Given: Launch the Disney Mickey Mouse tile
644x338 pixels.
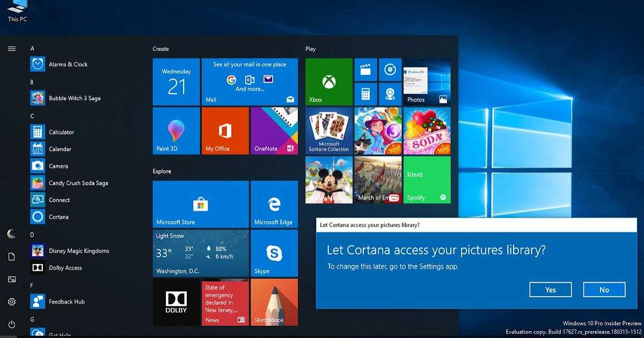Looking at the screenshot, I should point(329,180).
